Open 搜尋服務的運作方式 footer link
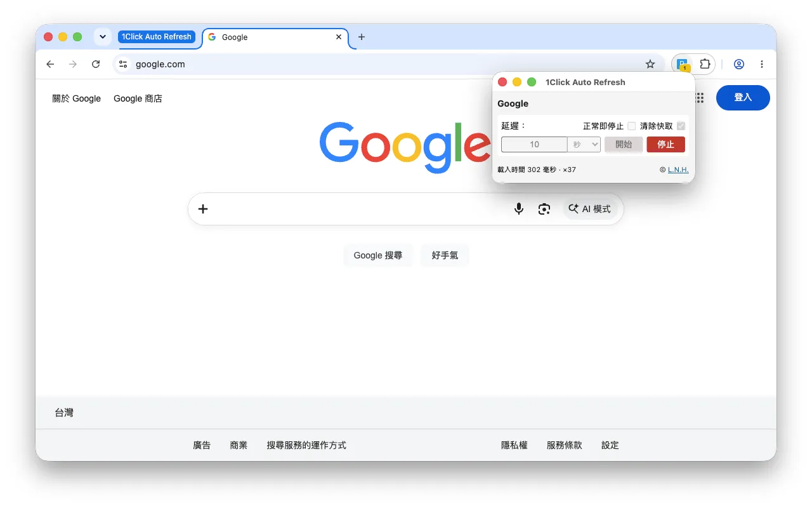Screen dimensions: 812x508 tap(306, 445)
